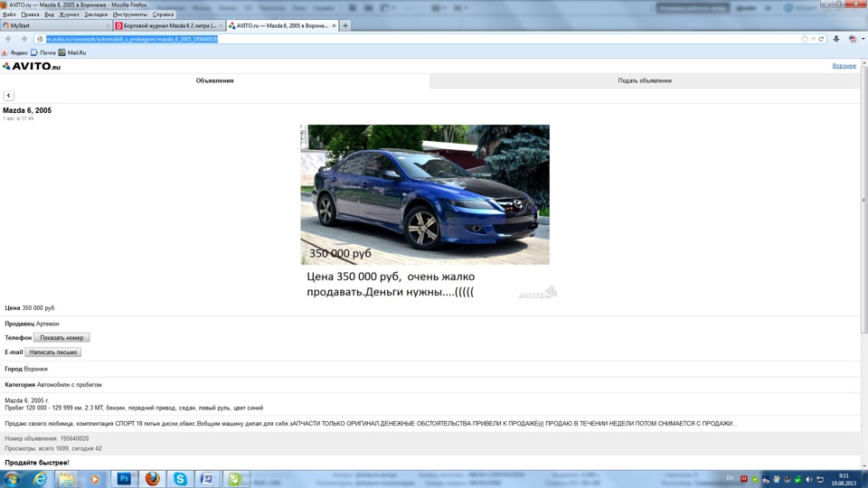This screenshot has height=488, width=868.
Task: Open the Word taskbar icon
Action: click(208, 479)
